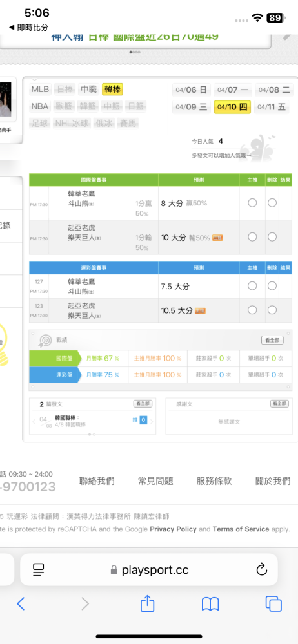Select 主推 for 10 大分 輸50% row
The width and height of the screenshot is (298, 644).
coord(252,236)
